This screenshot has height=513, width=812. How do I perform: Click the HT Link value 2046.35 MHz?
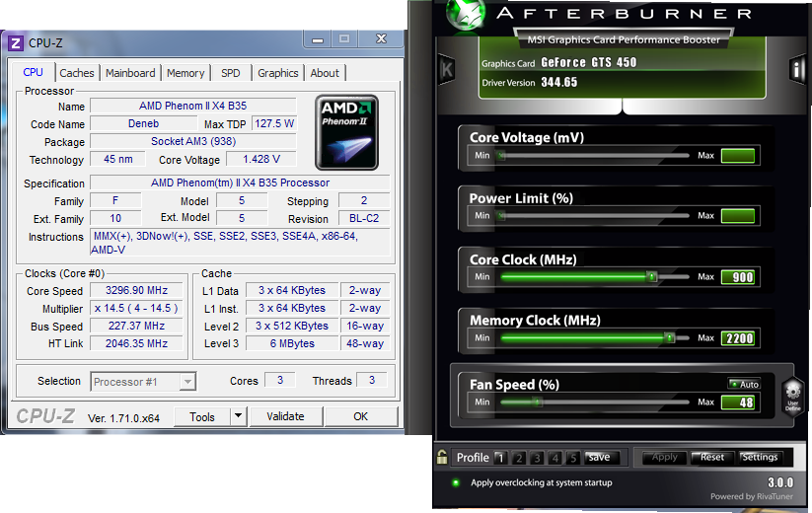click(x=136, y=343)
